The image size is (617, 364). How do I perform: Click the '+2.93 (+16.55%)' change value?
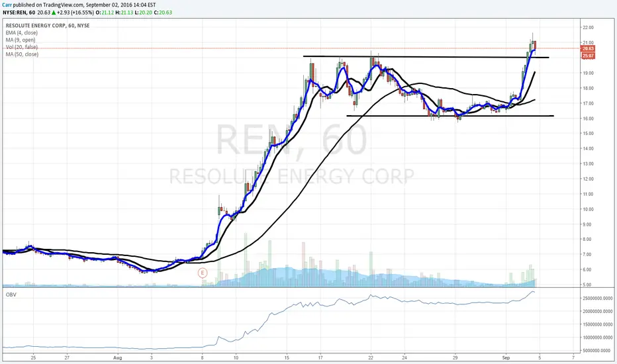(75, 13)
